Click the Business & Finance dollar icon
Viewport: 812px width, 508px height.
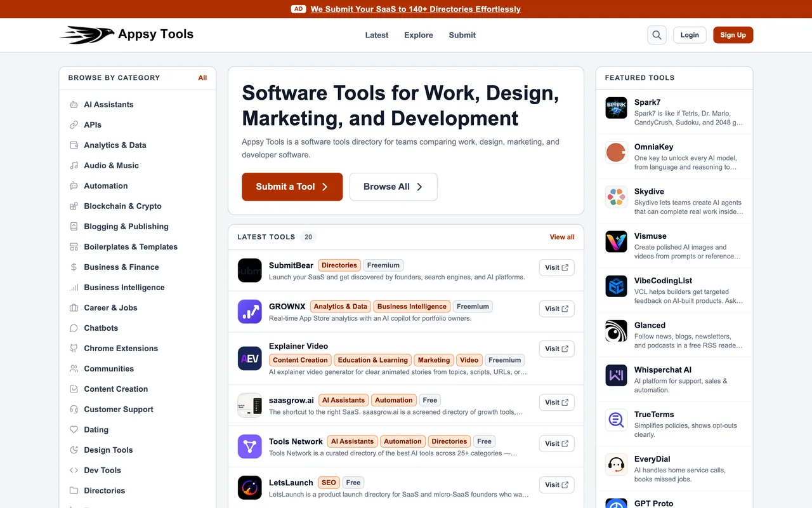(x=74, y=267)
